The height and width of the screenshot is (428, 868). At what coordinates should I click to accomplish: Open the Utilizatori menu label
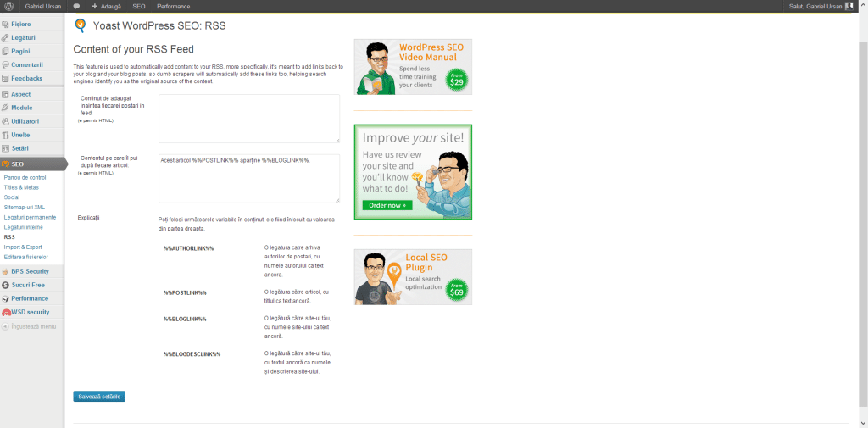coord(25,121)
